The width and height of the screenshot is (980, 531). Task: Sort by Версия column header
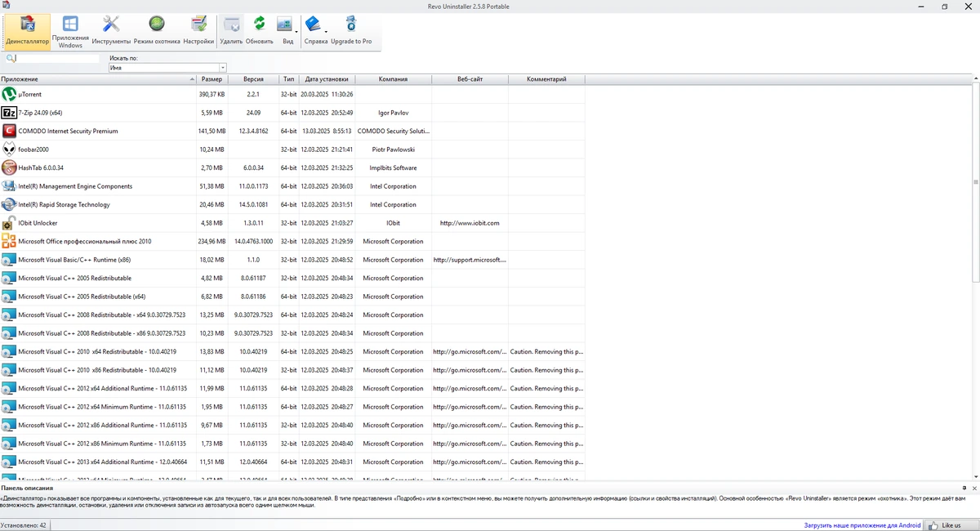click(253, 79)
